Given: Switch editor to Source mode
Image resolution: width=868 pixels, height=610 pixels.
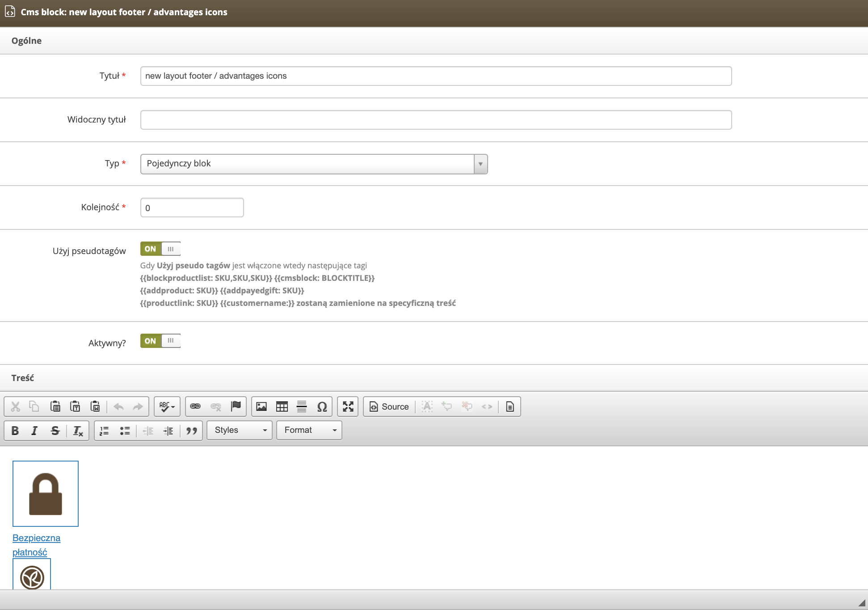Looking at the screenshot, I should 389,407.
